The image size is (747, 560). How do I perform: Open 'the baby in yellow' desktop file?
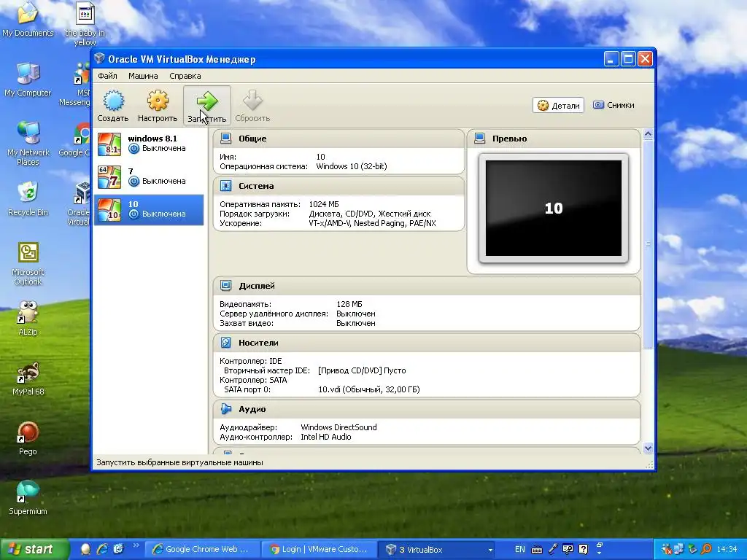85,24
